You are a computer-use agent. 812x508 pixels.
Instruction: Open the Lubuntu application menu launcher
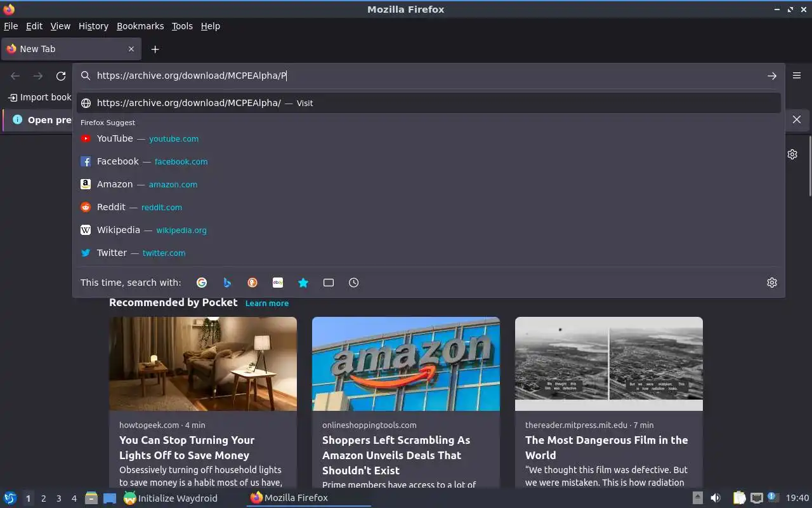(10, 498)
